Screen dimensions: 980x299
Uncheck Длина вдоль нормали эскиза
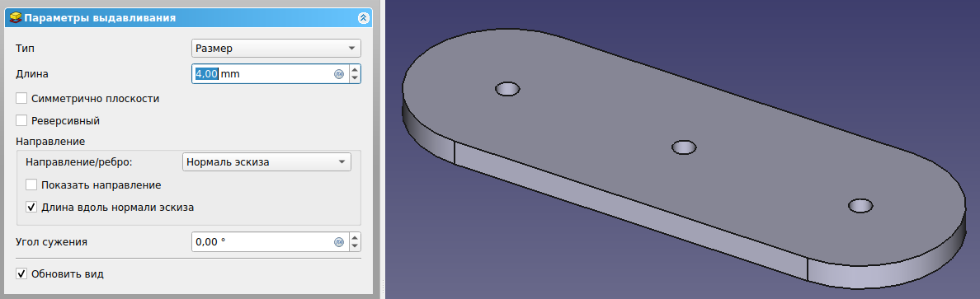(x=31, y=207)
